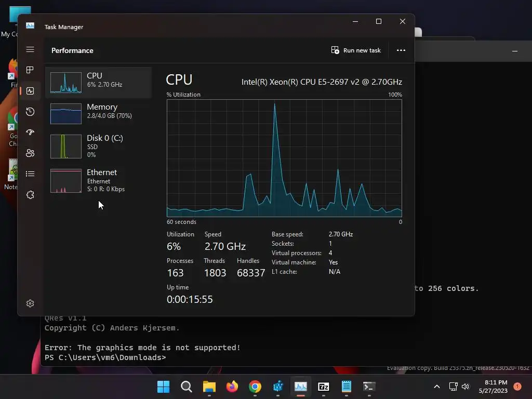Close the Task Manager window
Screen dimensions: 532x399
click(x=403, y=21)
